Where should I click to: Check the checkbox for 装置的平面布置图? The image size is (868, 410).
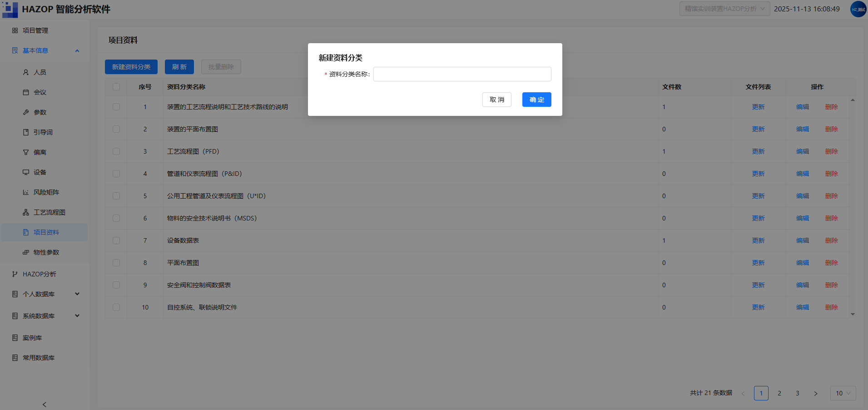[x=116, y=129]
